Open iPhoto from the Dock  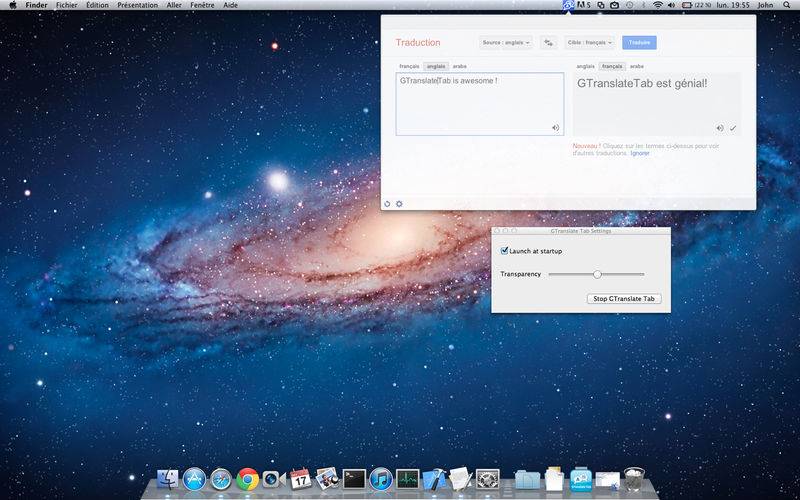pos(327,479)
